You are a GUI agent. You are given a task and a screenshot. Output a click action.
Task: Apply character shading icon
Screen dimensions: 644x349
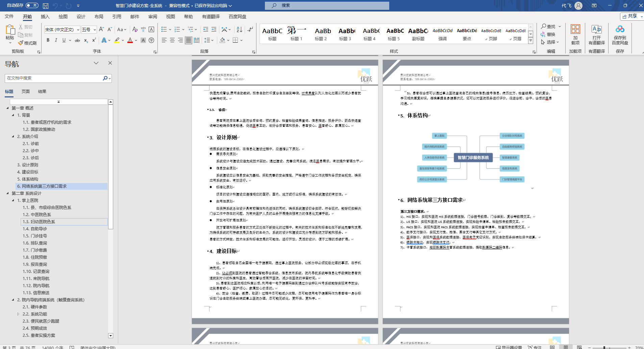coord(143,40)
